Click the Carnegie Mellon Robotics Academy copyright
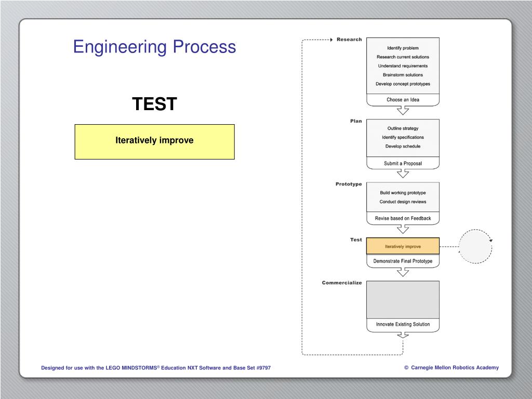532x399 pixels. click(451, 367)
